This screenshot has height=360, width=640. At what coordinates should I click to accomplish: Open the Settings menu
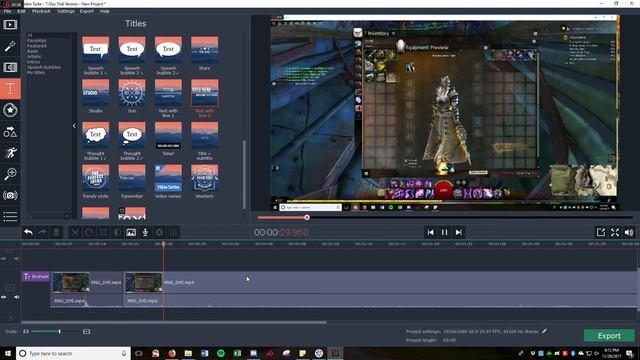point(66,11)
